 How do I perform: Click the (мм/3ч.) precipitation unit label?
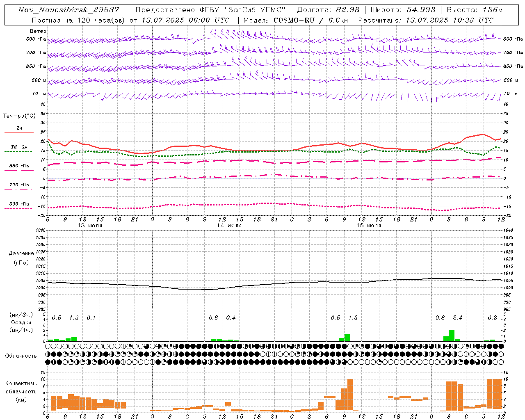click(x=21, y=315)
